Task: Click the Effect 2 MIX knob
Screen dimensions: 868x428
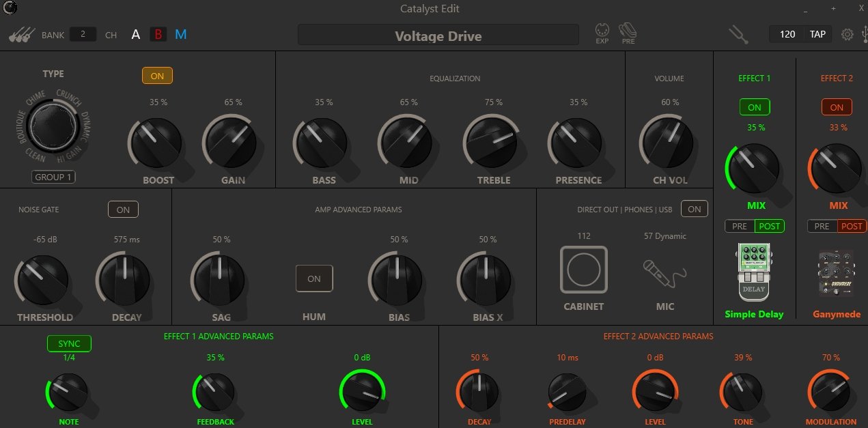Action: tap(836, 169)
